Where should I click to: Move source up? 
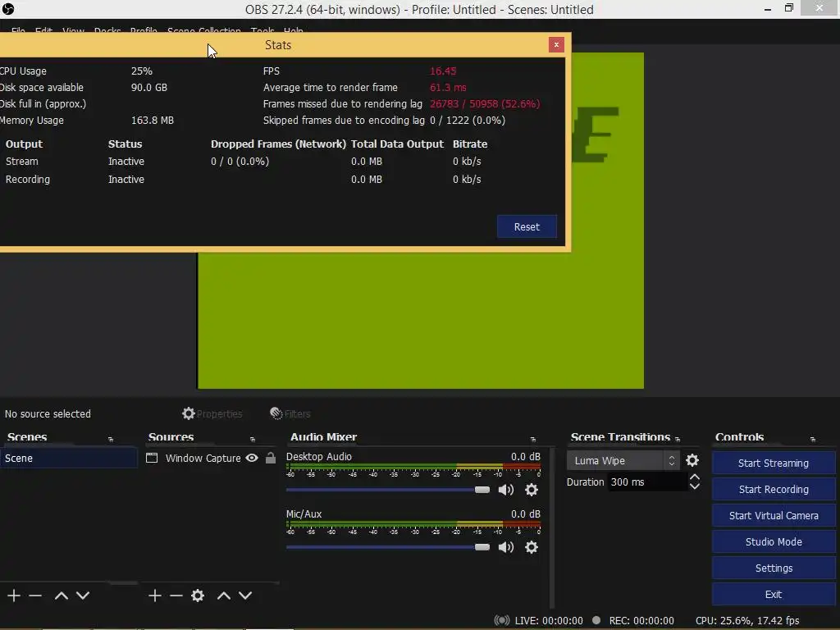point(224,596)
